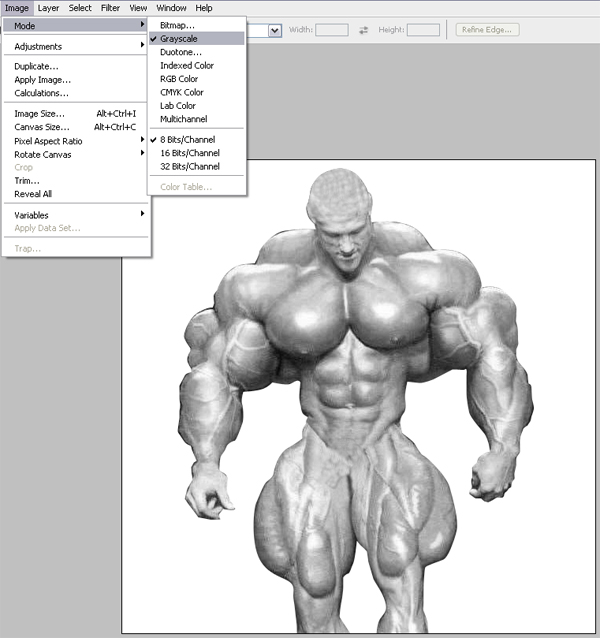Select Bitmap color mode
This screenshot has height=638, width=600.
point(197,25)
